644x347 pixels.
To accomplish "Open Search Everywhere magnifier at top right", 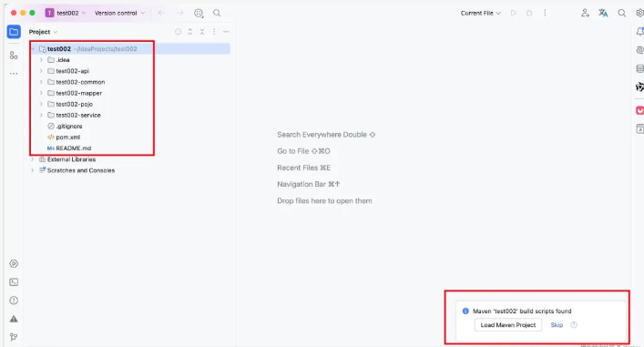I will (622, 13).
